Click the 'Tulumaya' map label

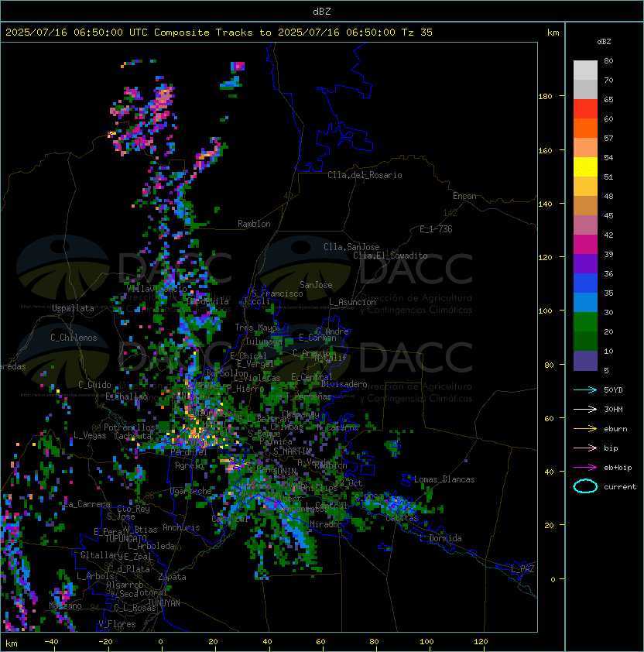pos(264,341)
